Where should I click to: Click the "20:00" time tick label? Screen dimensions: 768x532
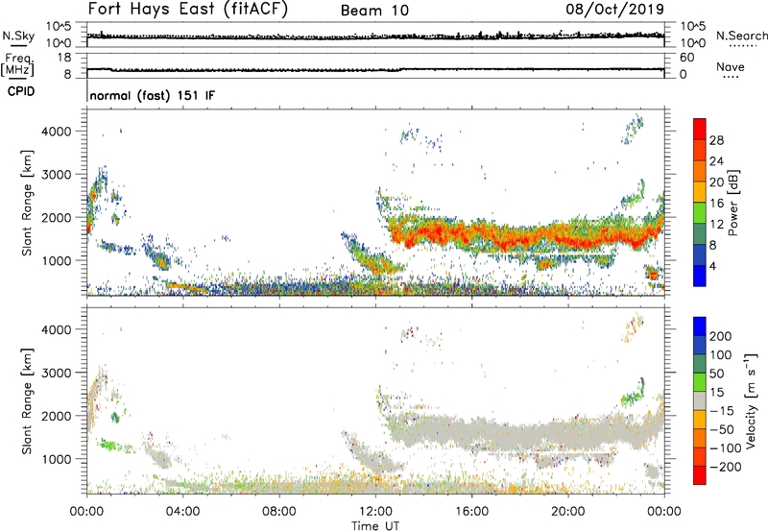pyautogui.click(x=567, y=512)
